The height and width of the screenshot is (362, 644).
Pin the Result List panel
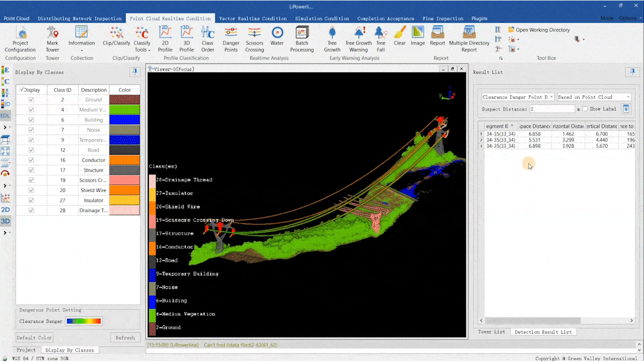632,72
